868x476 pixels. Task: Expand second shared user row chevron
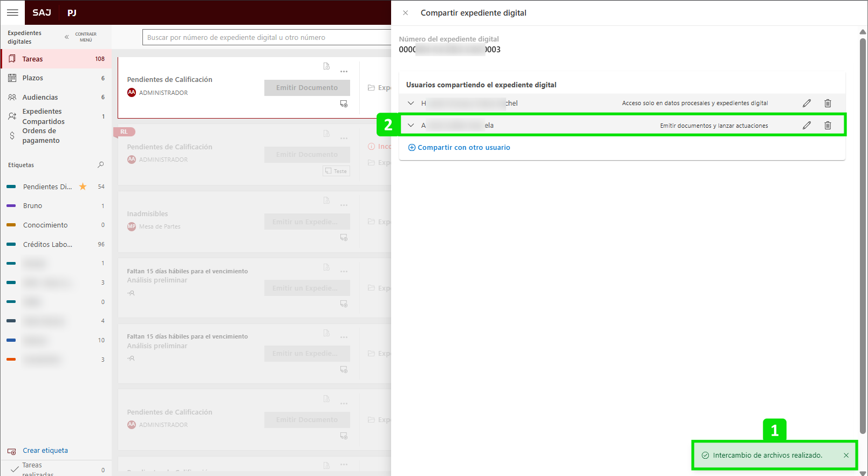[411, 126]
